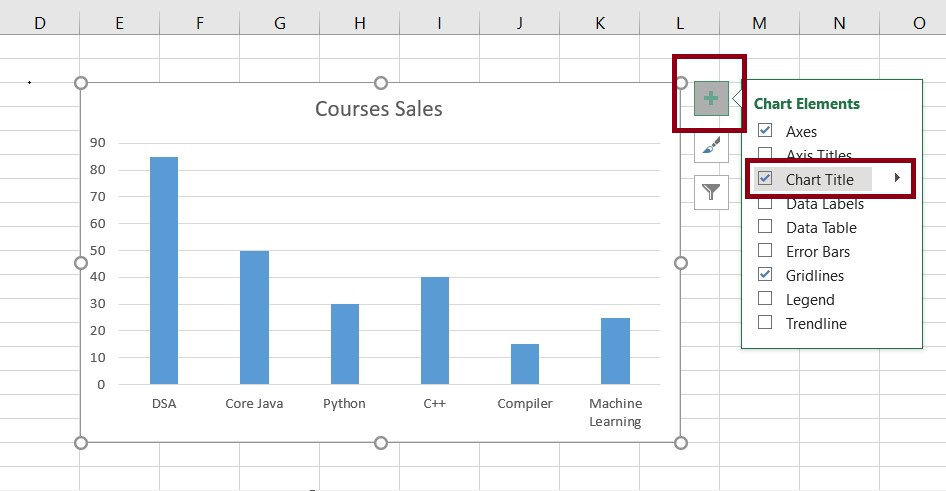
Task: Select column header M
Action: coord(759,23)
